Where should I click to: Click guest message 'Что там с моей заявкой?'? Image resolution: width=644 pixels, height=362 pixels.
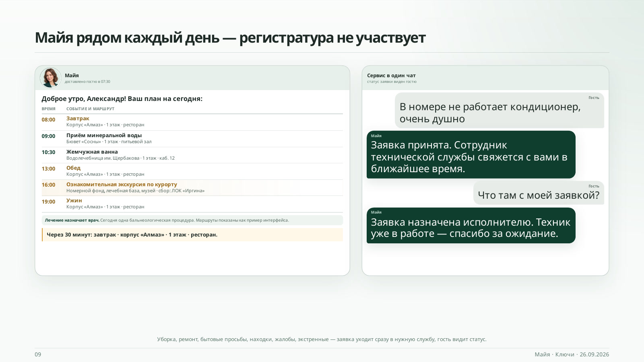tap(539, 193)
